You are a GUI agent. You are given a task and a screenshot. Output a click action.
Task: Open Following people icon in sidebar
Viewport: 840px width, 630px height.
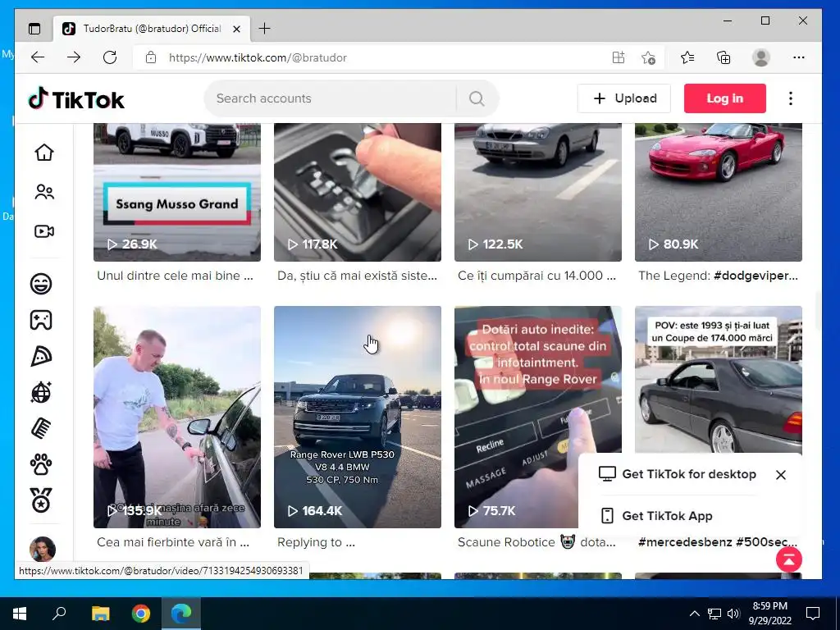(44, 192)
